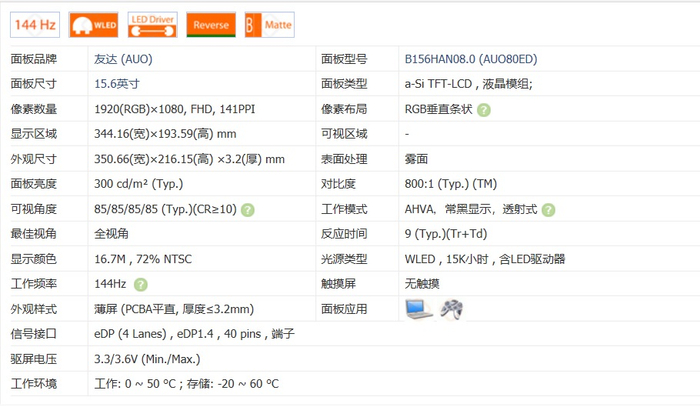The image size is (700, 414).
Task: Open help icon beside RGB垂直条状
Action: 483,110
